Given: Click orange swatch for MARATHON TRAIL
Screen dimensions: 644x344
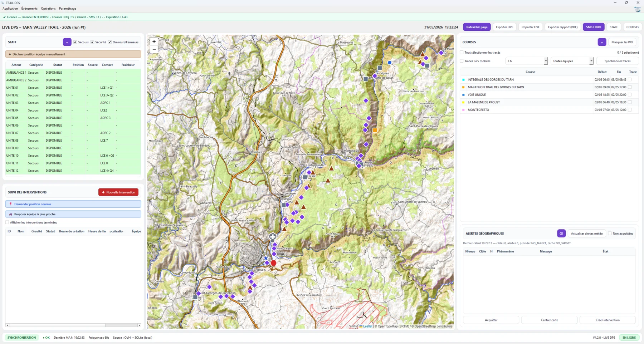Looking at the screenshot, I should pyautogui.click(x=464, y=87).
